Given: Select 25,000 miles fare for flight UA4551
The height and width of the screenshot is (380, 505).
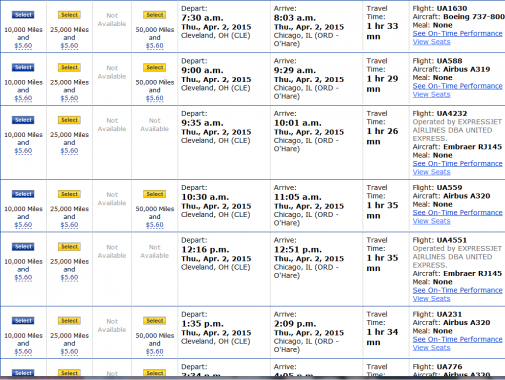Looking at the screenshot, I should pos(69,247).
